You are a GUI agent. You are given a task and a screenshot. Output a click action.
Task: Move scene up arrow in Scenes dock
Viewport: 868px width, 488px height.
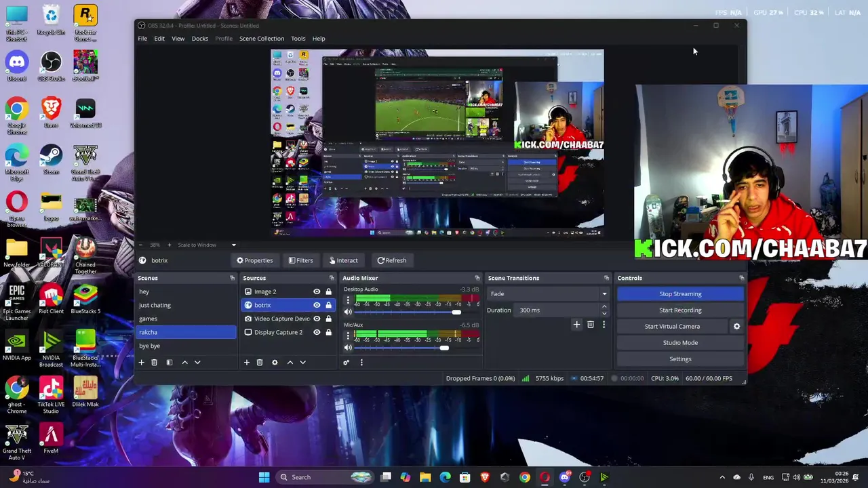184,363
